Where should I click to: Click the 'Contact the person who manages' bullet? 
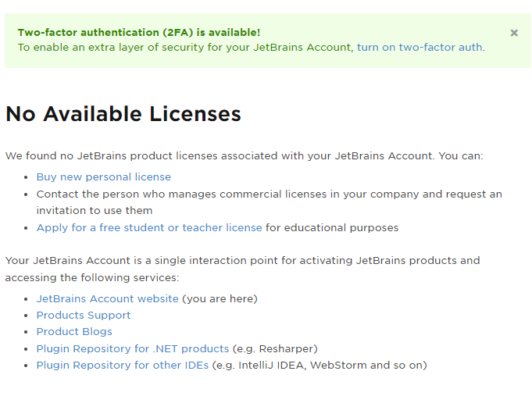(x=269, y=202)
